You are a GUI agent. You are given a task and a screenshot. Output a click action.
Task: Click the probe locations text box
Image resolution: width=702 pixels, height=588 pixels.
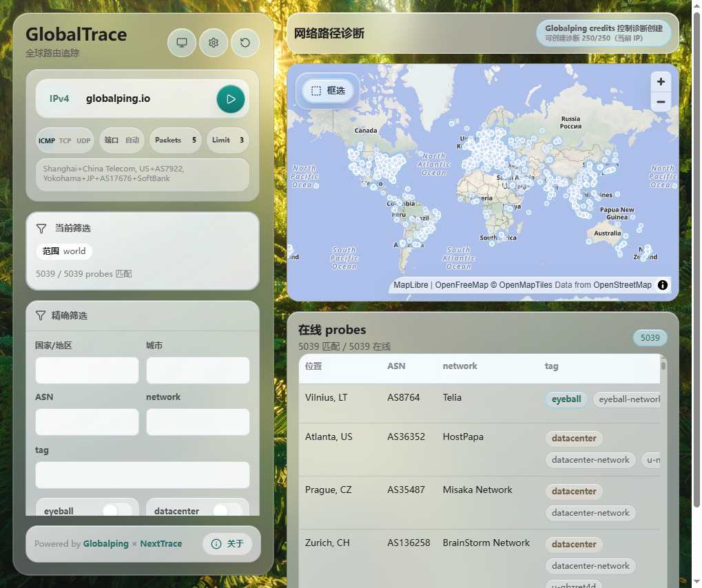(143, 174)
